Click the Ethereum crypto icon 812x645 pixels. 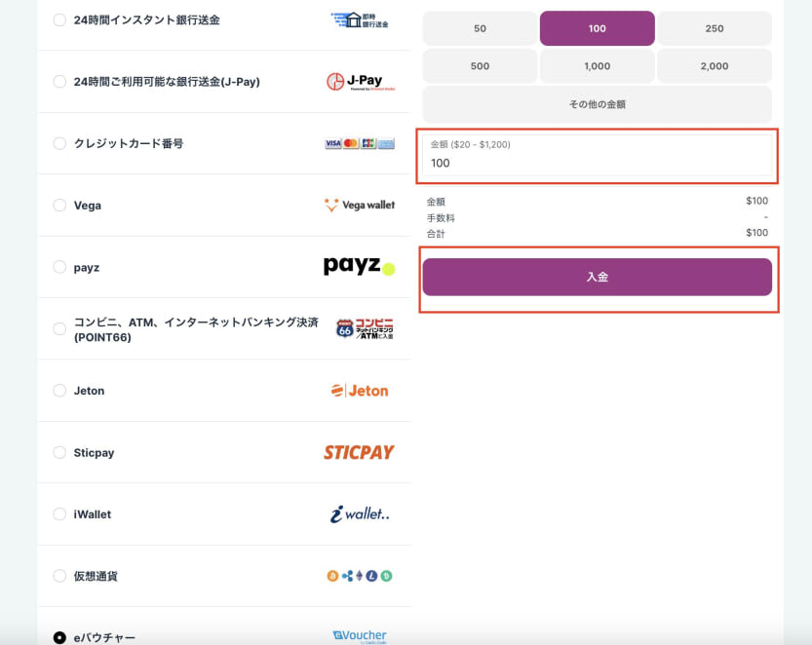pyautogui.click(x=360, y=576)
